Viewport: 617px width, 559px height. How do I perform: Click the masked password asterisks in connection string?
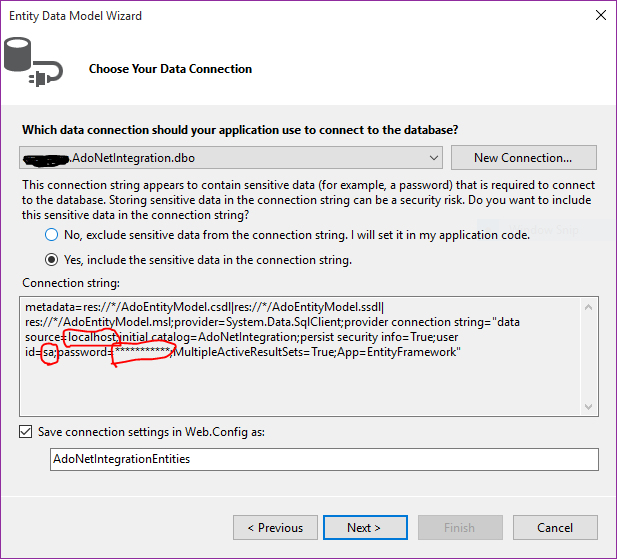tap(144, 353)
